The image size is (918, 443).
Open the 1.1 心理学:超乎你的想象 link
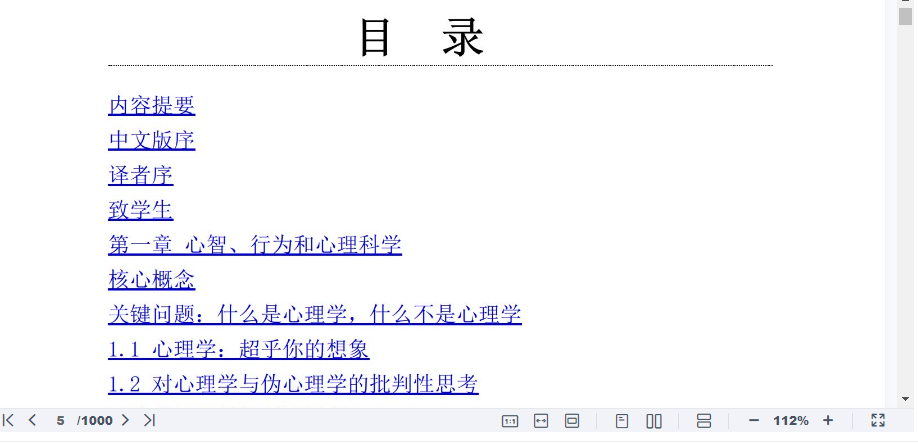click(x=238, y=350)
